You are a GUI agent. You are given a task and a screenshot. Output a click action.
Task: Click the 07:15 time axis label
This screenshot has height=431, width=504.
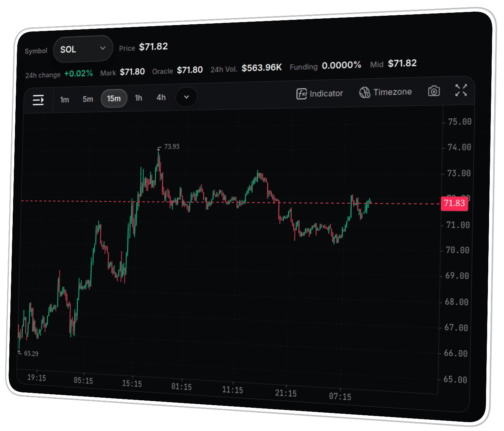tap(340, 397)
